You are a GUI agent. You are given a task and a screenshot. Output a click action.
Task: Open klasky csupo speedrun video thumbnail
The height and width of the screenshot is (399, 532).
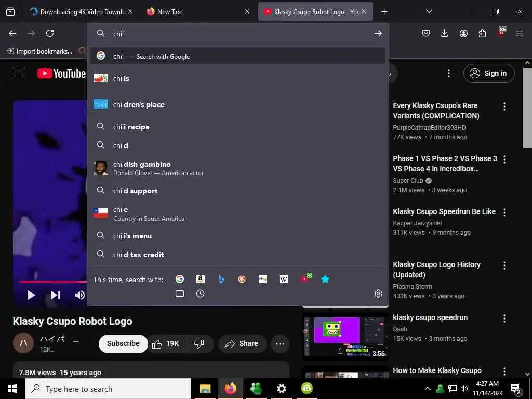345,337
